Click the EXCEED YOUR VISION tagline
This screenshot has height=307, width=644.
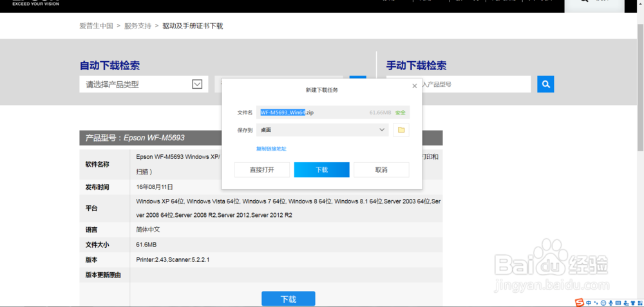(35, 4)
